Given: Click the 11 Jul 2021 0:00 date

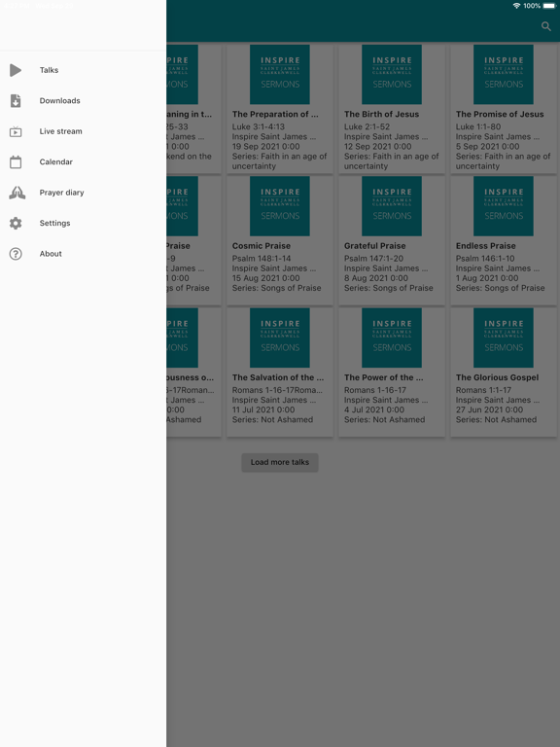Looking at the screenshot, I should click(x=263, y=409).
